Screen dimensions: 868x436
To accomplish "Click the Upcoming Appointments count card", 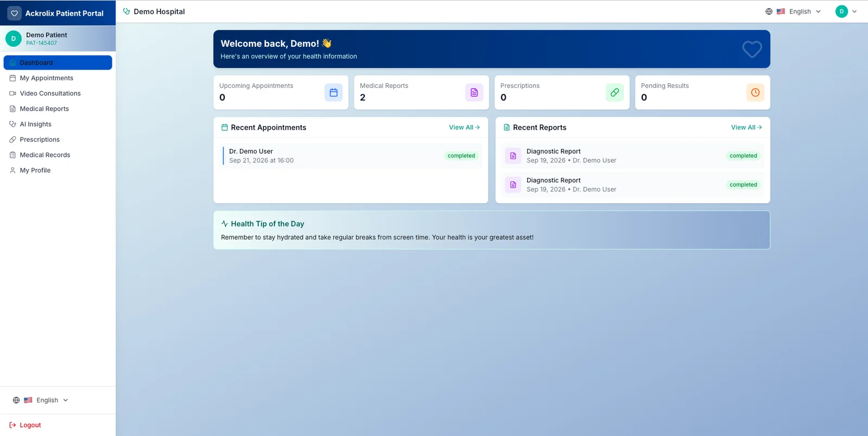I will tap(281, 92).
